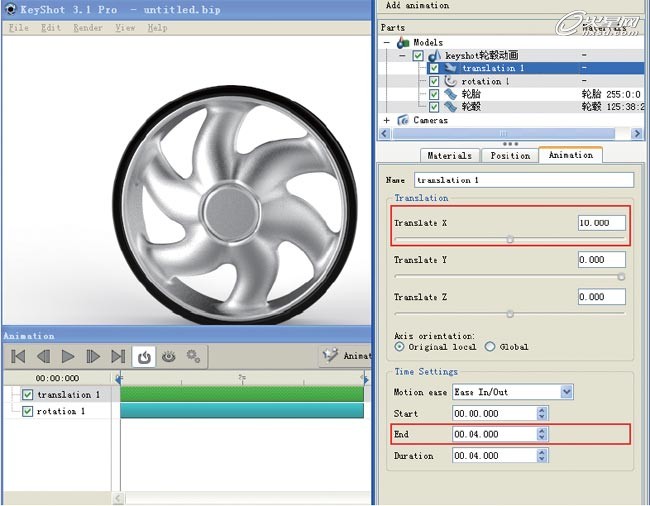650x506 pixels.
Task: Click the Duration time field
Action: 495,455
